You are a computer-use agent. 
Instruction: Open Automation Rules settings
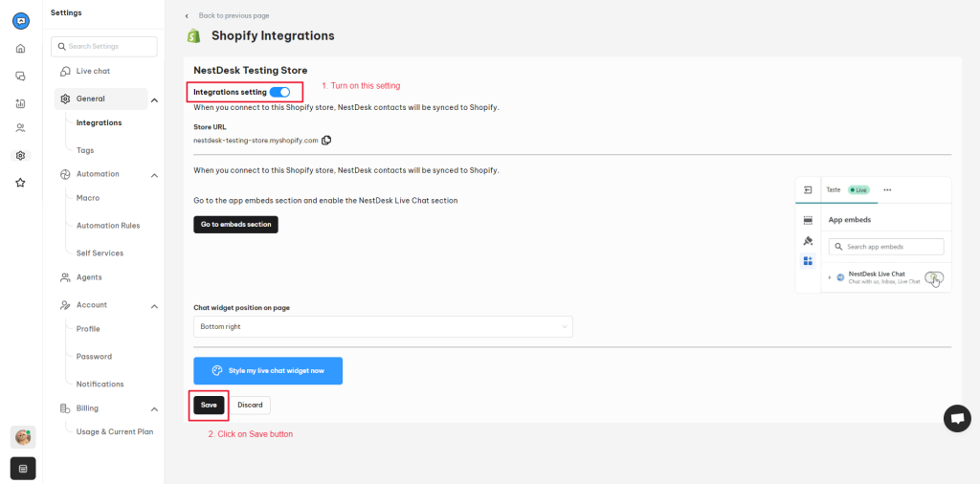tap(108, 226)
